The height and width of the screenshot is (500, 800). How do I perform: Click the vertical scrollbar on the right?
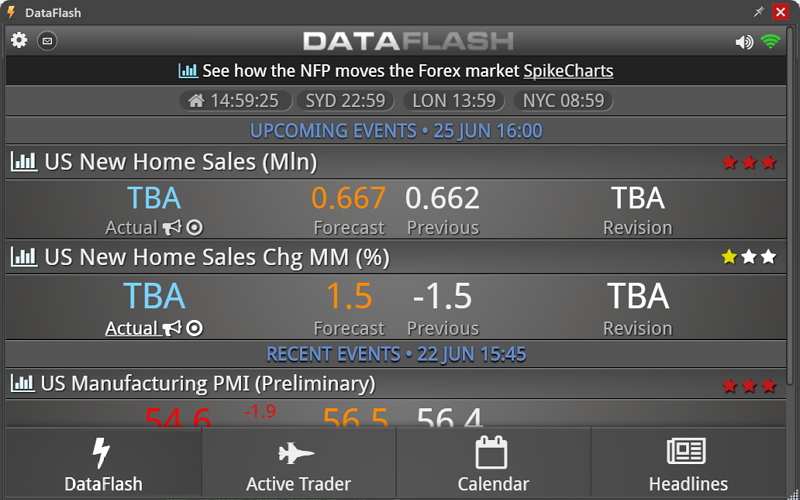pos(790,204)
